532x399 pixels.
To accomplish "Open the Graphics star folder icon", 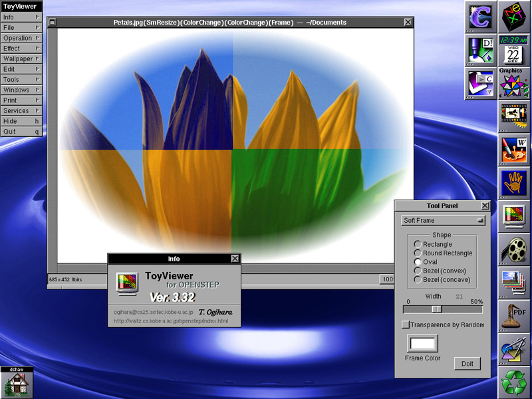I will coord(514,83).
